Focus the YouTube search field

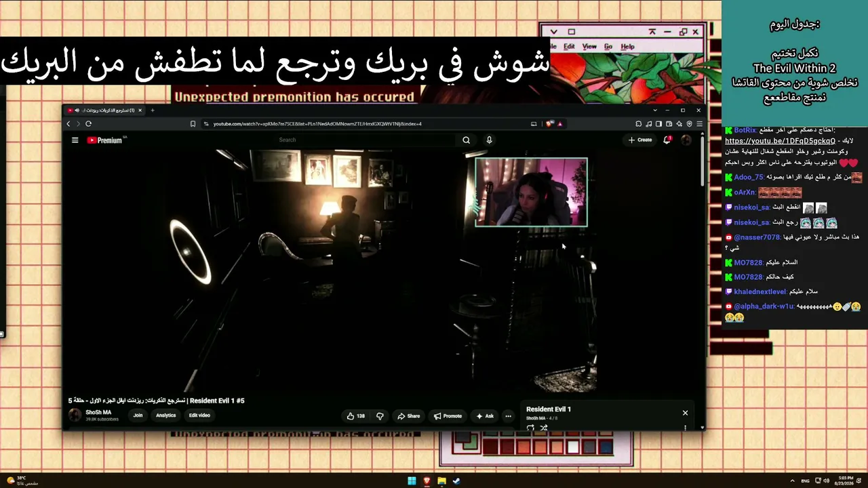(x=366, y=140)
